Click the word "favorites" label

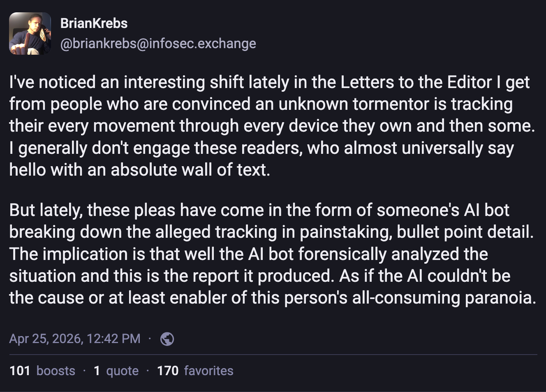pos(208,371)
